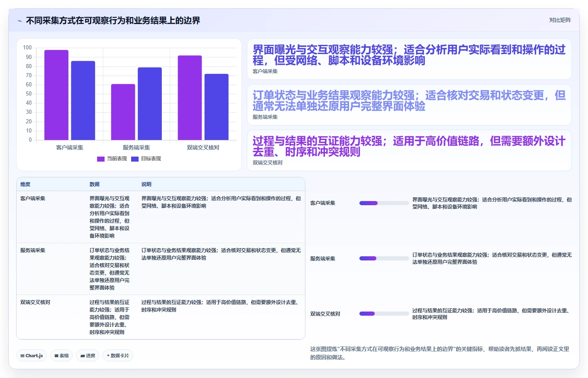Click the 服务端采集 x-axis label on chart
This screenshot has height=378, width=588.
(x=137, y=147)
